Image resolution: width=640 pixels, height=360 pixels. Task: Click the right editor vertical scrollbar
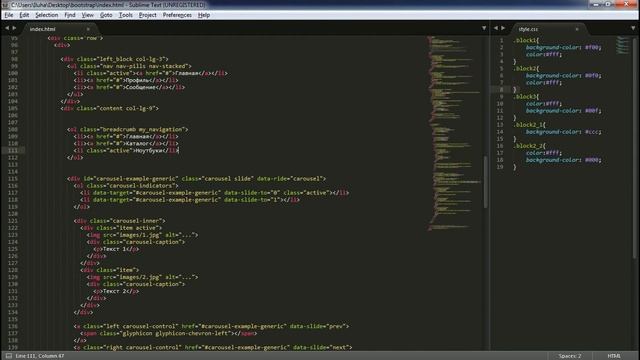634,147
